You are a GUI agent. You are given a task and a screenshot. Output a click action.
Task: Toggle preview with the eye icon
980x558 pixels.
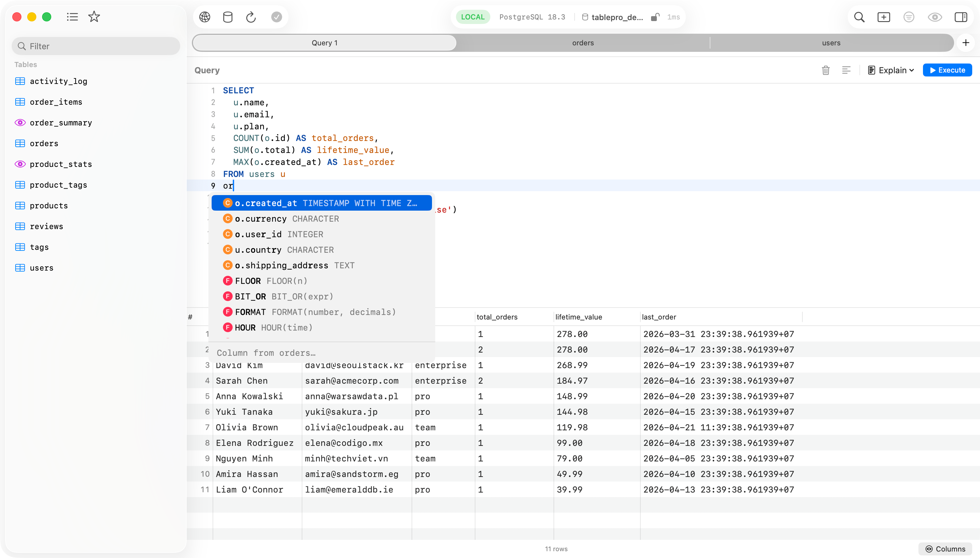point(934,17)
